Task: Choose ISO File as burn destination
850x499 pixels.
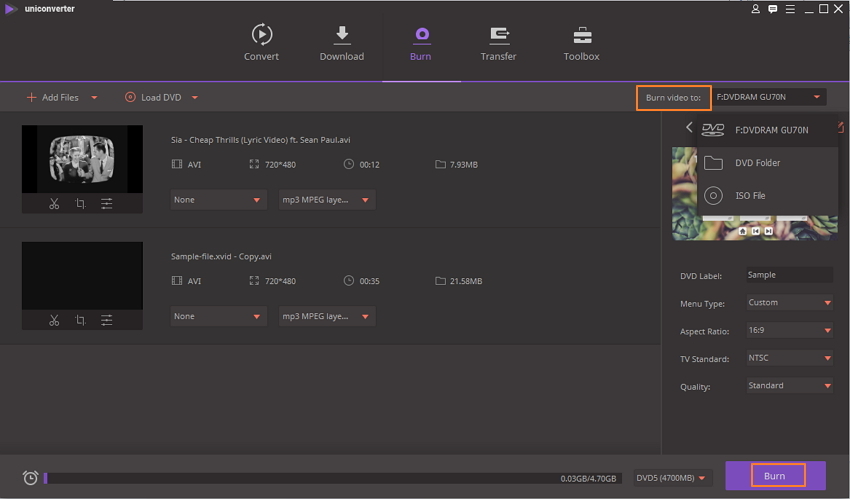Action: 767,196
